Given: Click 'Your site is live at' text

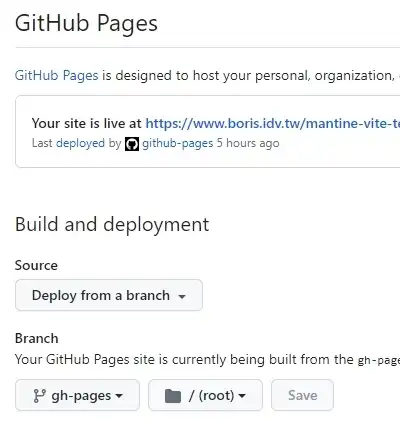Looking at the screenshot, I should [x=87, y=124].
